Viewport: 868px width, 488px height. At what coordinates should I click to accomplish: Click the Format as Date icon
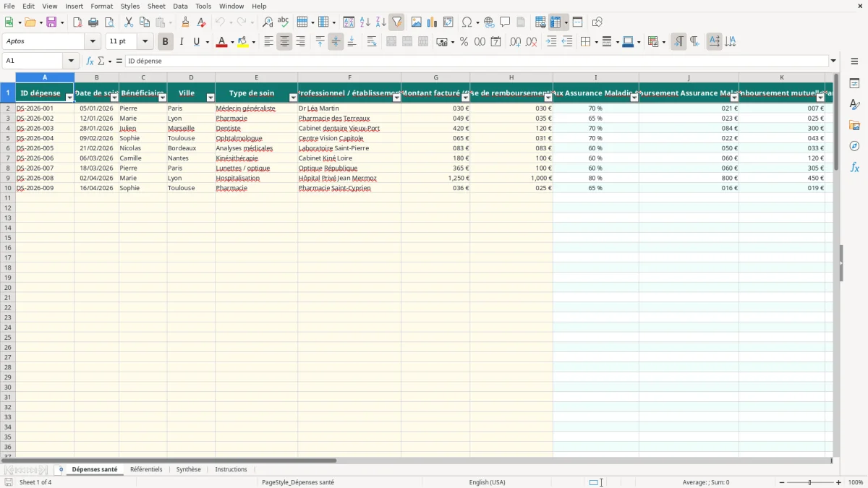[x=495, y=42]
